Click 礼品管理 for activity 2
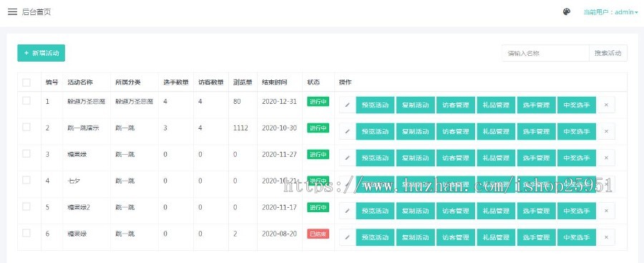 coord(496,131)
